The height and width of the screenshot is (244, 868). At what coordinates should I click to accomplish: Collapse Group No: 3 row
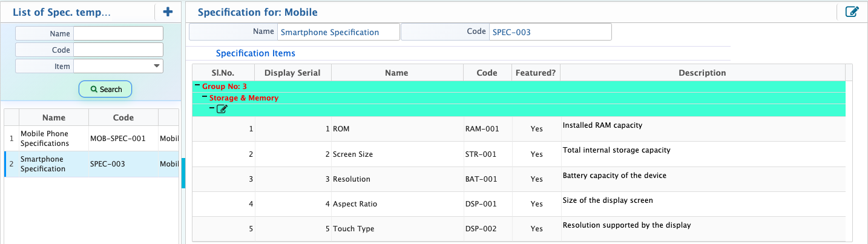coord(197,86)
